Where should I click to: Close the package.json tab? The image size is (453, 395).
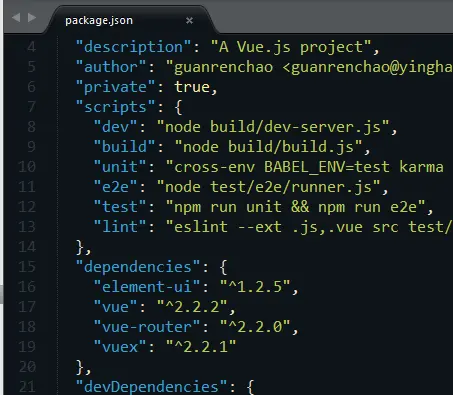point(189,21)
